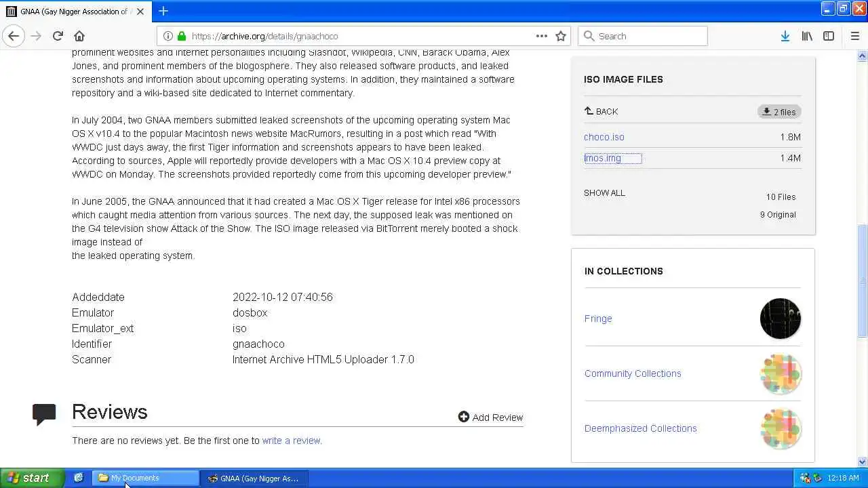Click the Community Collections thumbnail image
The width and height of the screenshot is (868, 488).
(781, 373)
